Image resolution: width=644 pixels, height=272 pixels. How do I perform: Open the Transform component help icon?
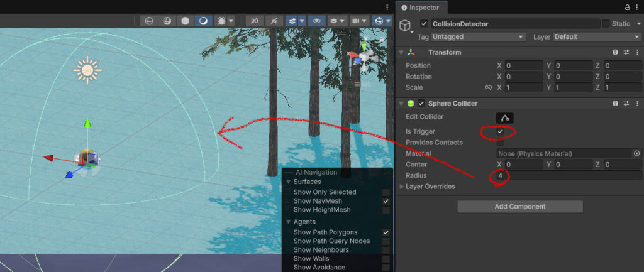[x=616, y=53]
